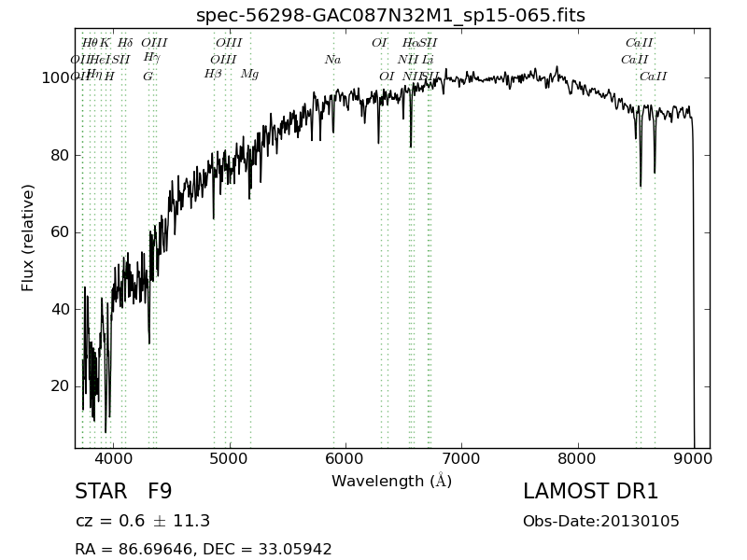Click the 'STAR F9' classification text

[x=123, y=491]
